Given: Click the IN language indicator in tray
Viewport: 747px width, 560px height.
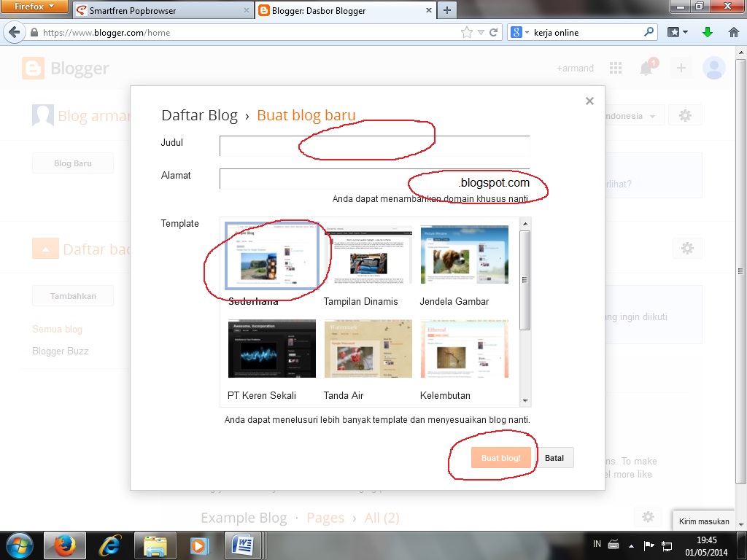Looking at the screenshot, I should [597, 543].
